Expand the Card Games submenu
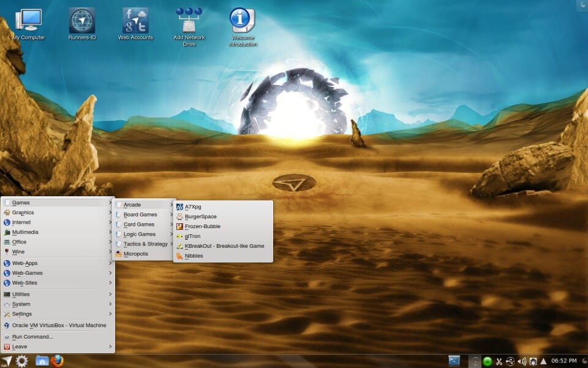The height and width of the screenshot is (368, 588). [x=145, y=224]
